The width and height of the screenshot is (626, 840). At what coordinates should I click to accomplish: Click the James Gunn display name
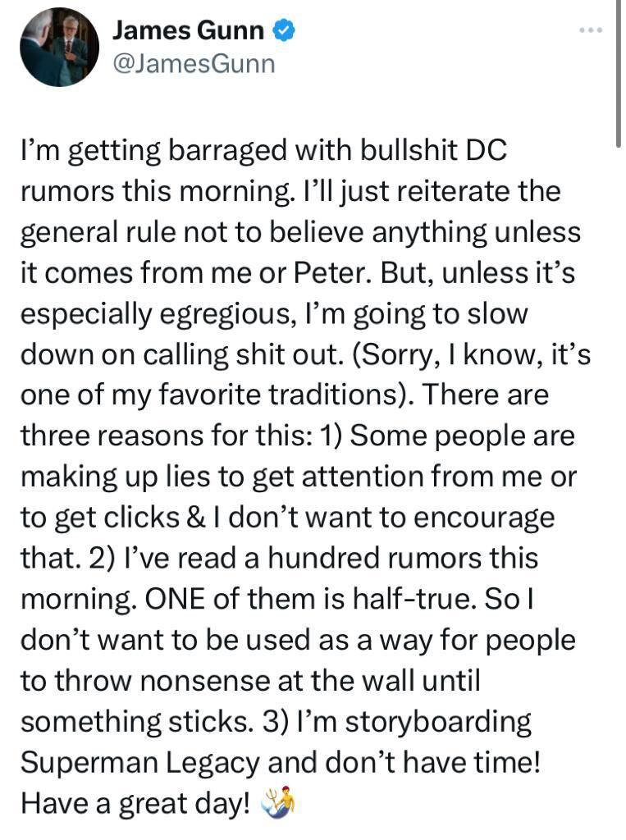click(188, 31)
